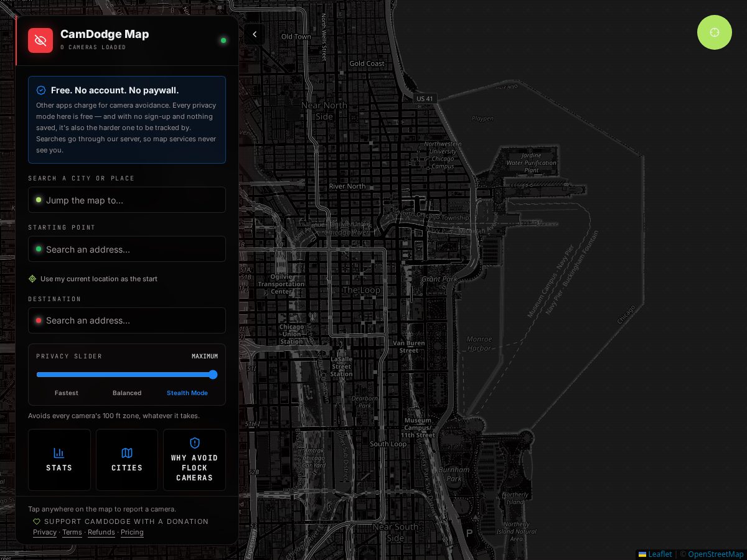
Task: Click the bar chart icon in Stats
Action: pos(59,453)
